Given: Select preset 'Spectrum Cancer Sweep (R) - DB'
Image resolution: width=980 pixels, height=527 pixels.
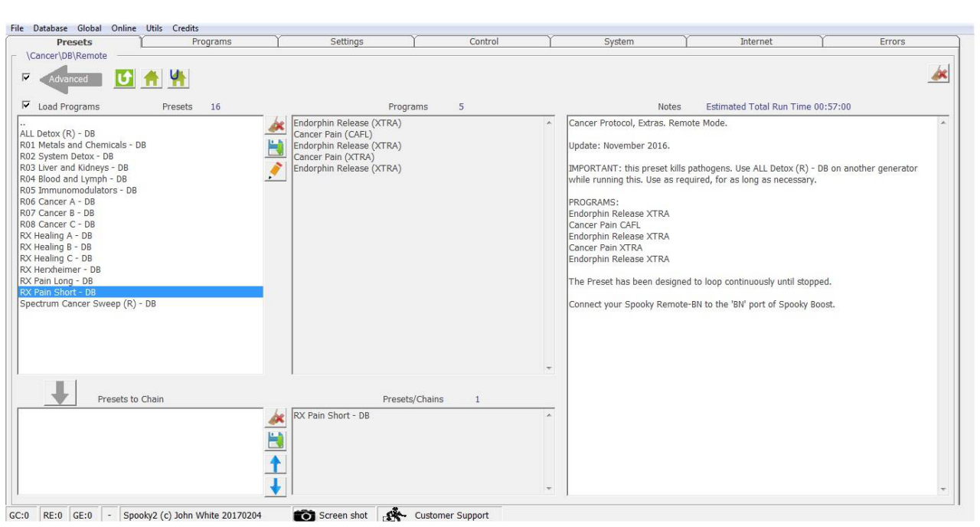Looking at the screenshot, I should point(140,303).
